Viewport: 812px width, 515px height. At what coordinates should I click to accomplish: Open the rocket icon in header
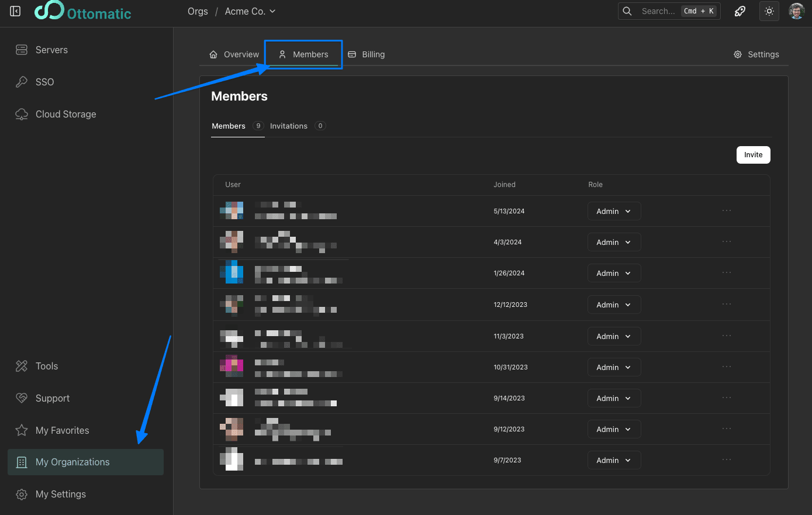tap(740, 11)
